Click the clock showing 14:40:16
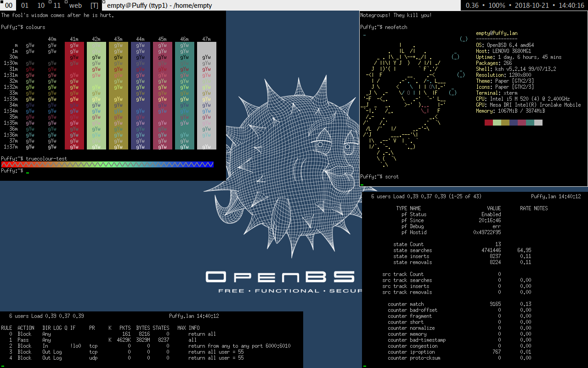This screenshot has height=368, width=588. click(571, 6)
